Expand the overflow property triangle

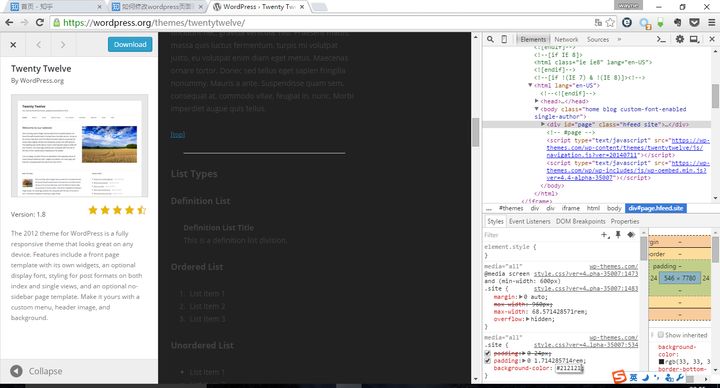528,319
